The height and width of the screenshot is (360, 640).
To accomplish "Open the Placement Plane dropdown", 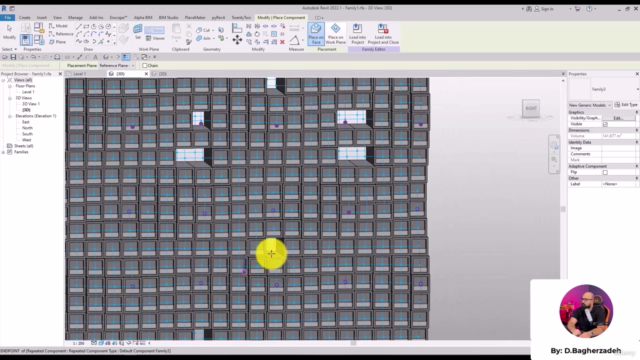I will coord(117,65).
